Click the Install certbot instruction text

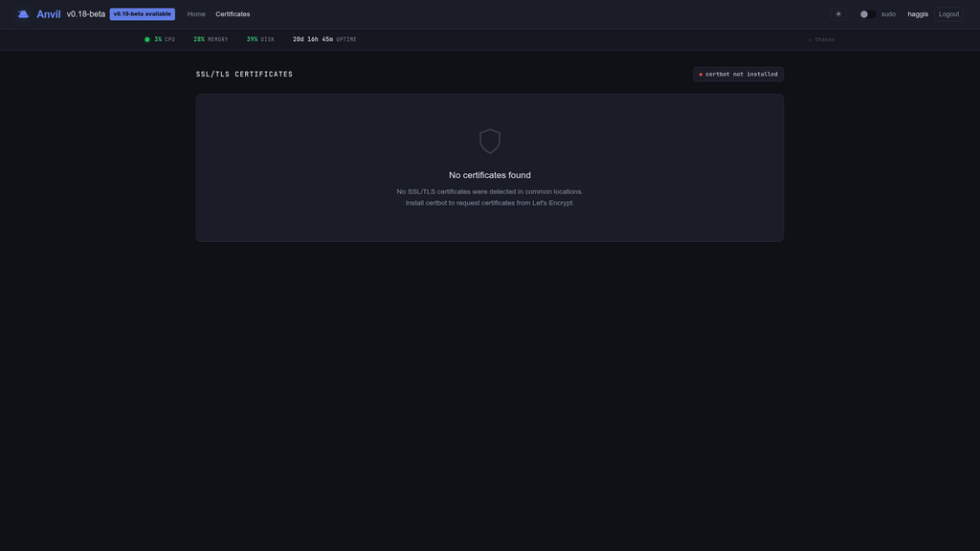click(x=489, y=203)
